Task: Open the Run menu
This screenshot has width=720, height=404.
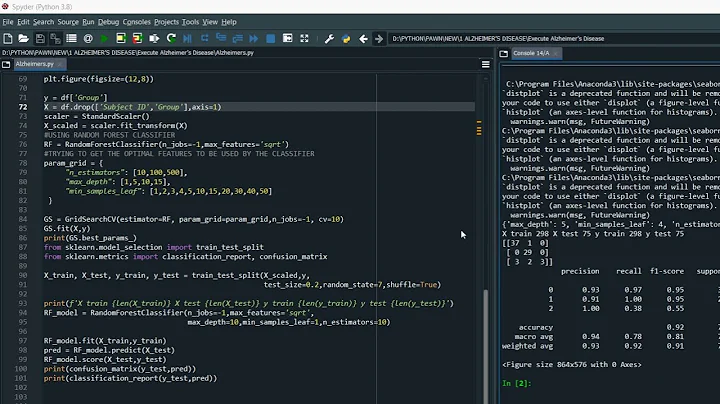Action: coord(88,22)
